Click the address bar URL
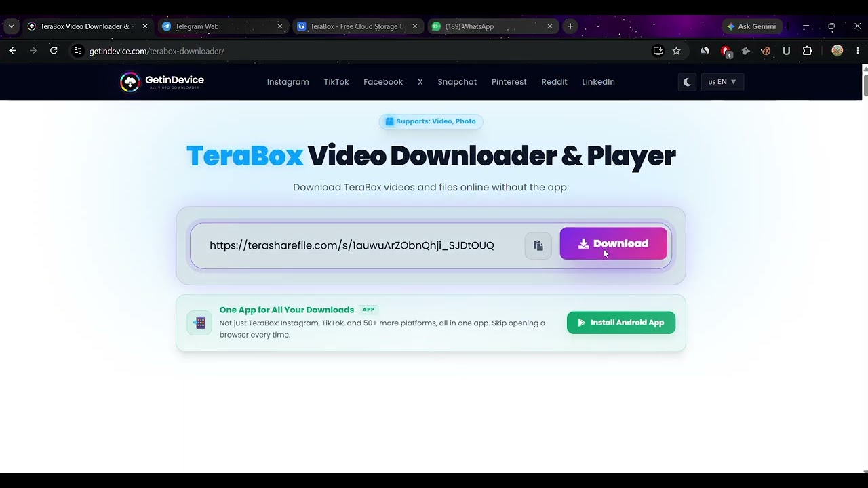 (x=157, y=51)
